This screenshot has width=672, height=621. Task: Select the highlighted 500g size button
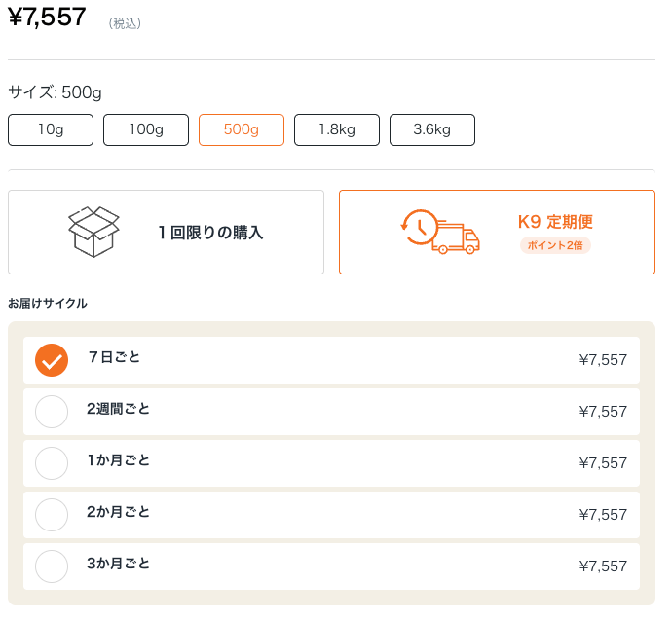242,129
